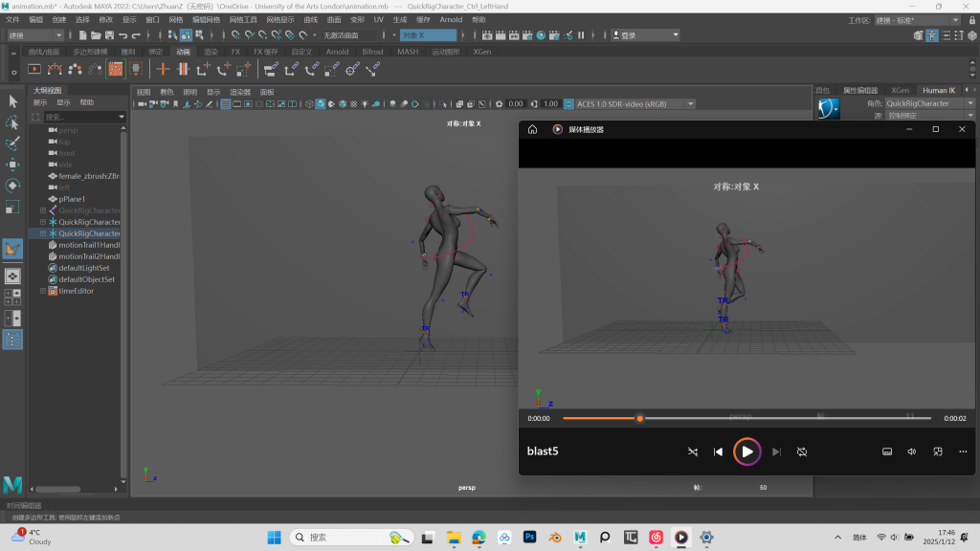980x551 pixels.
Task: Open the Human IK character icon
Action: 829,109
